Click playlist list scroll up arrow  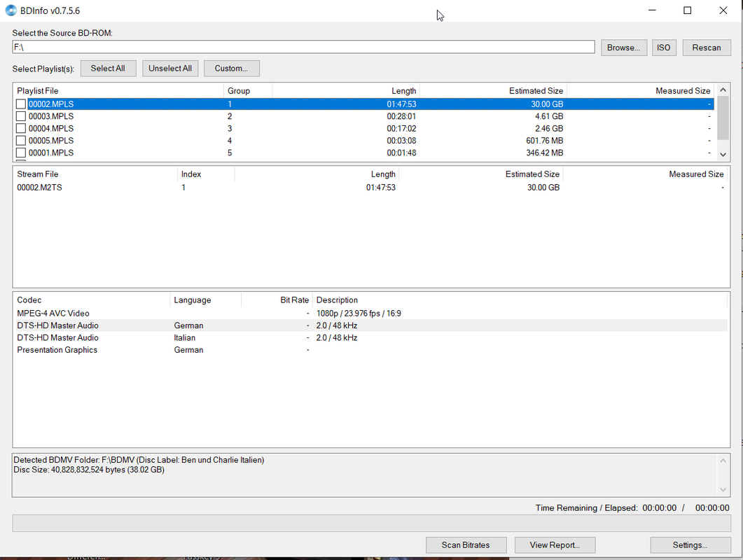723,90
